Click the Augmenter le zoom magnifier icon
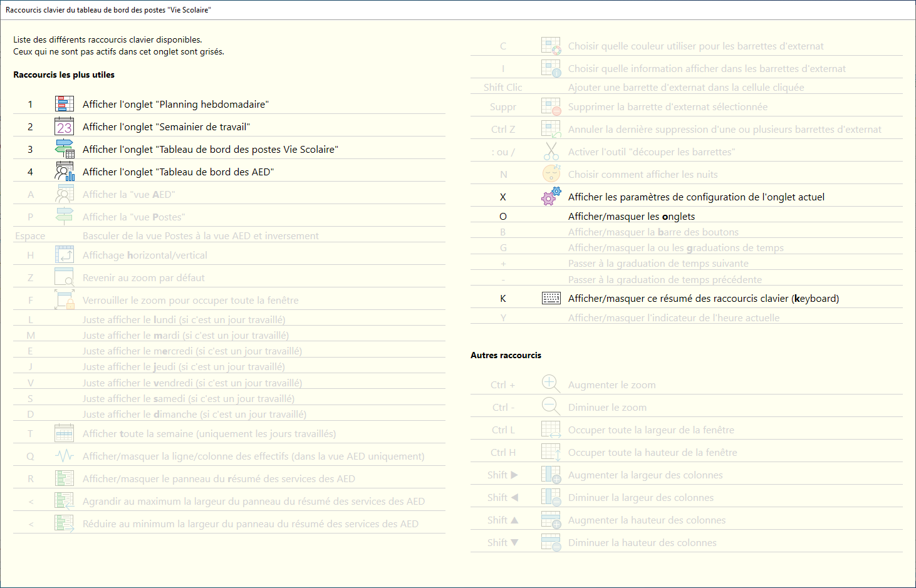916x588 pixels. tap(551, 384)
